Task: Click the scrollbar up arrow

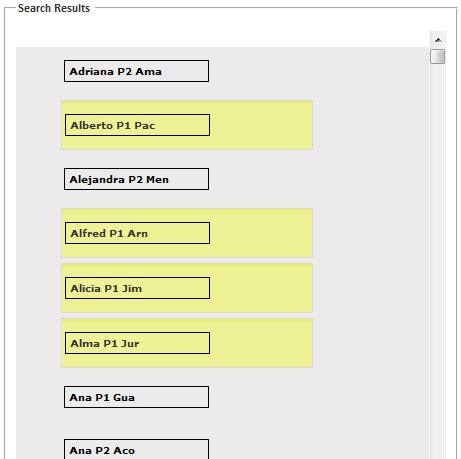Action: pos(438,40)
